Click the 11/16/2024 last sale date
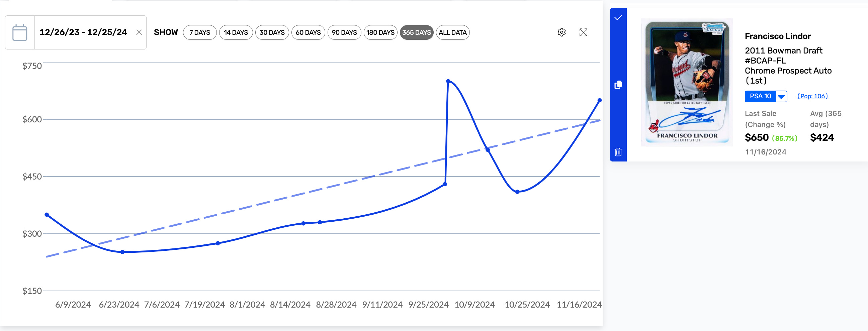 [x=766, y=152]
